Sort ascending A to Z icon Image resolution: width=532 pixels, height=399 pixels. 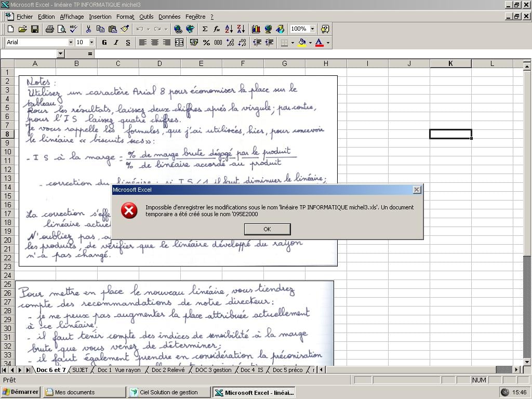click(x=229, y=29)
